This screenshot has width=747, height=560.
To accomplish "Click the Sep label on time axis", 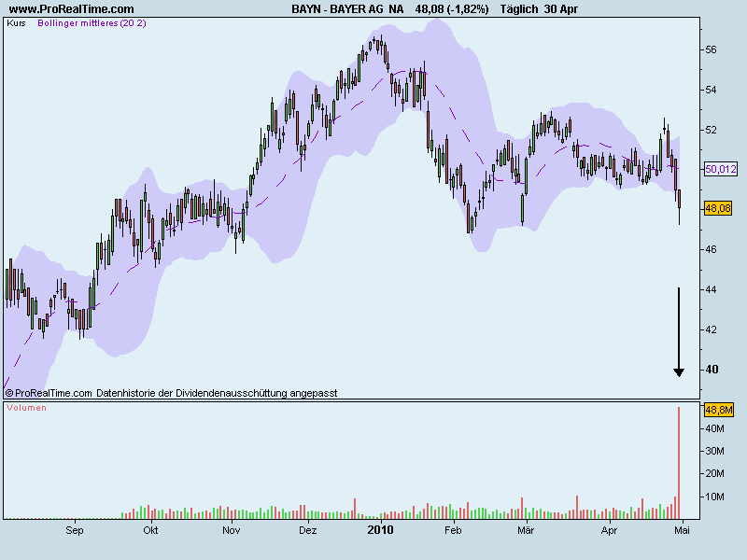I will [75, 531].
